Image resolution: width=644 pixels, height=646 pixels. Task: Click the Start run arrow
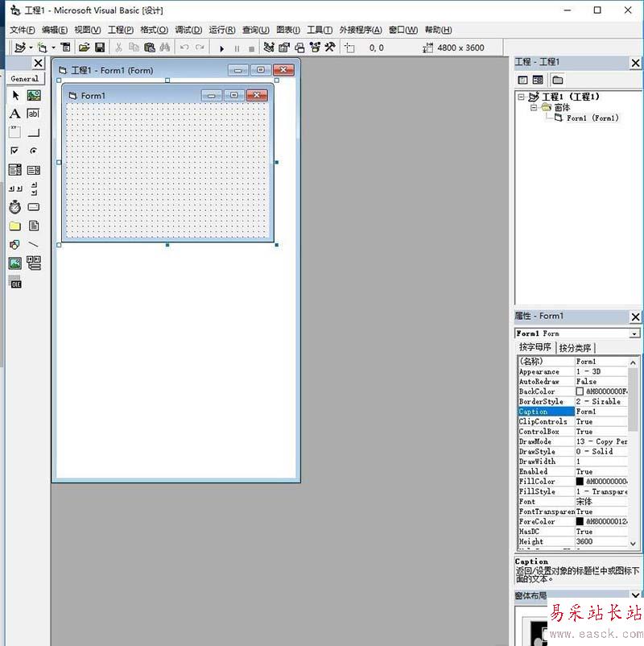coord(221,48)
